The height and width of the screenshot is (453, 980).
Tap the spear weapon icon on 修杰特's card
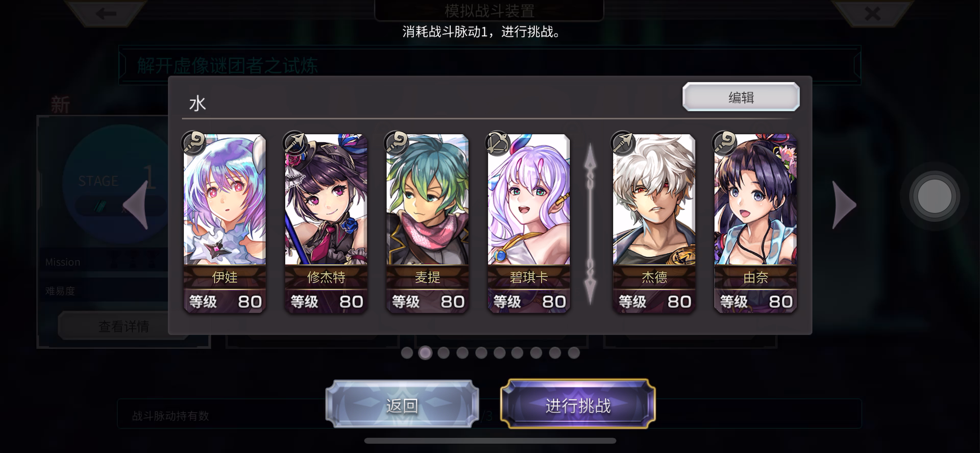pyautogui.click(x=296, y=143)
